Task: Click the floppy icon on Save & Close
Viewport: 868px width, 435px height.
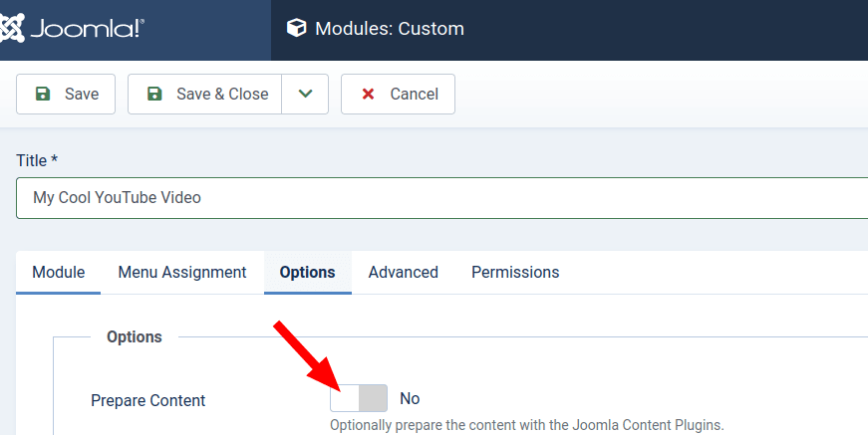Action: [x=154, y=94]
